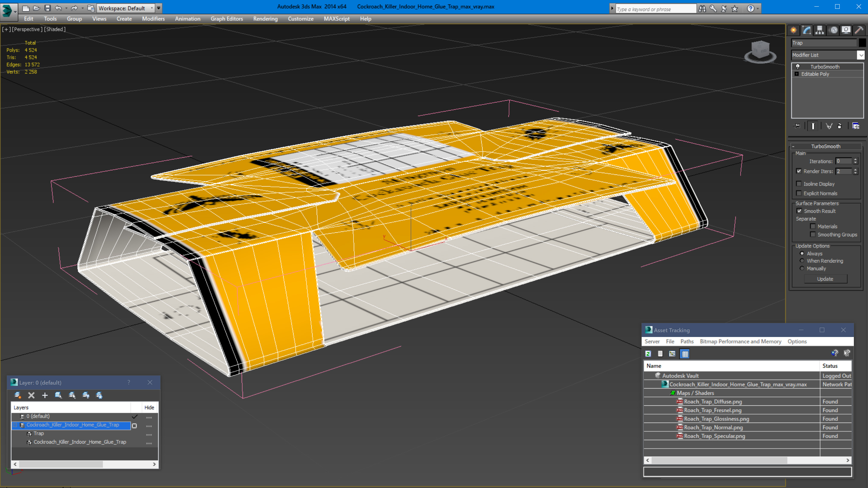868x488 pixels.
Task: Click Make Unique icon in modifier stack
Action: (x=829, y=126)
